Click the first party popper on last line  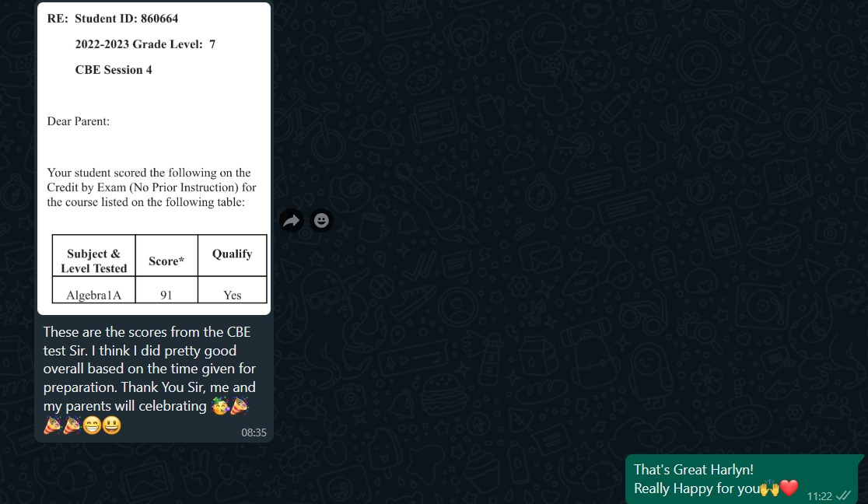[53, 425]
